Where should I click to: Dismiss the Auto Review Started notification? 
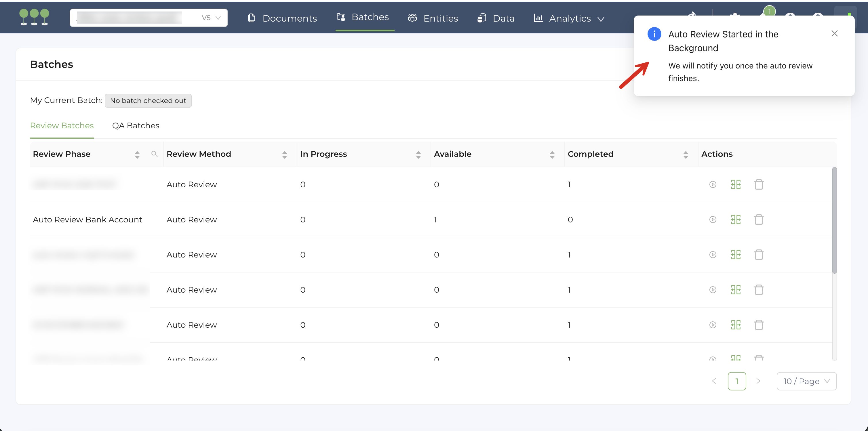coord(834,33)
